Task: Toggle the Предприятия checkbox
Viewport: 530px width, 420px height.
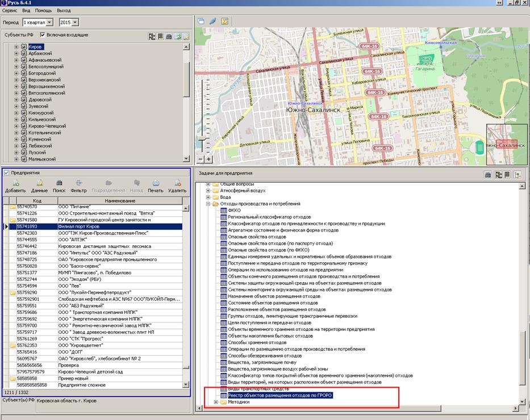Action: [6, 173]
